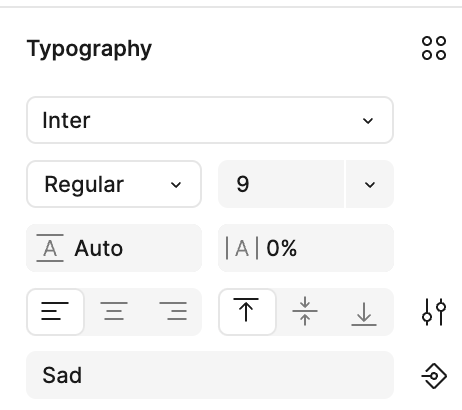Select top vertical alignment
The height and width of the screenshot is (410, 462).
point(247,312)
